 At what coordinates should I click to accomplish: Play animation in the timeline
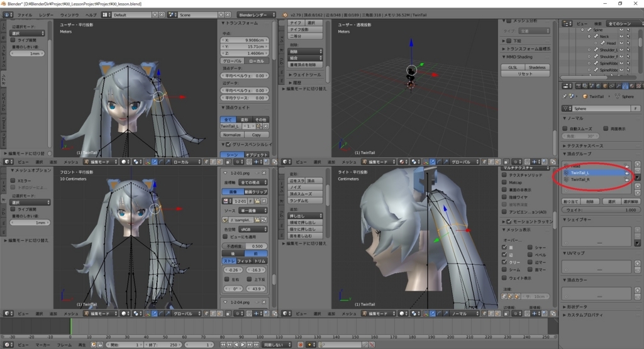[x=243, y=345]
